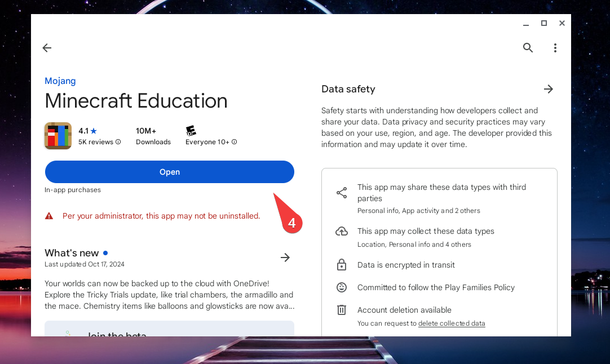Click the back arrow
Screen dimensions: 610x364
tap(47, 48)
